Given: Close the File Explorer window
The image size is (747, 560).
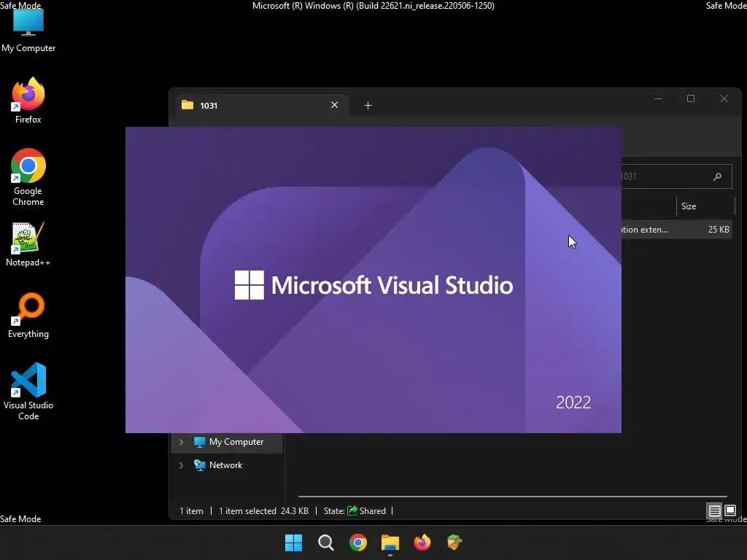Looking at the screenshot, I should 724,98.
